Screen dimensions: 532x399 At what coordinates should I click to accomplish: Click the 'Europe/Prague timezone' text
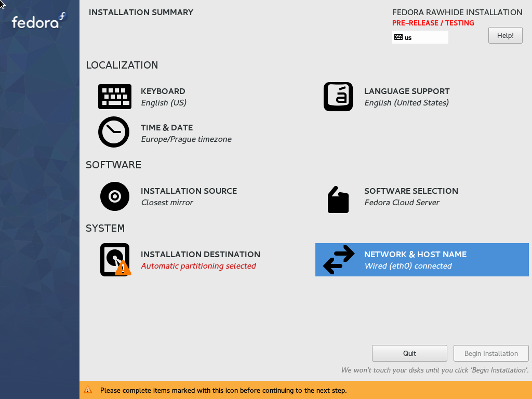click(187, 139)
